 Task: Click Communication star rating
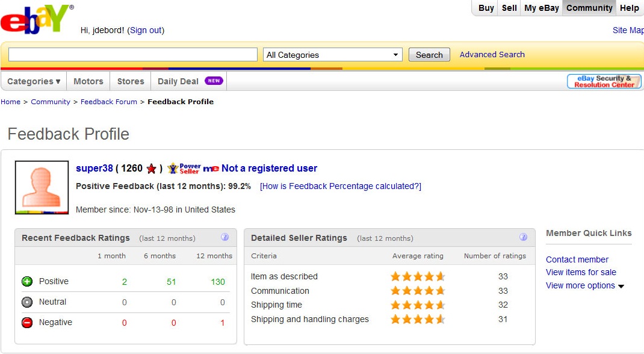(418, 291)
